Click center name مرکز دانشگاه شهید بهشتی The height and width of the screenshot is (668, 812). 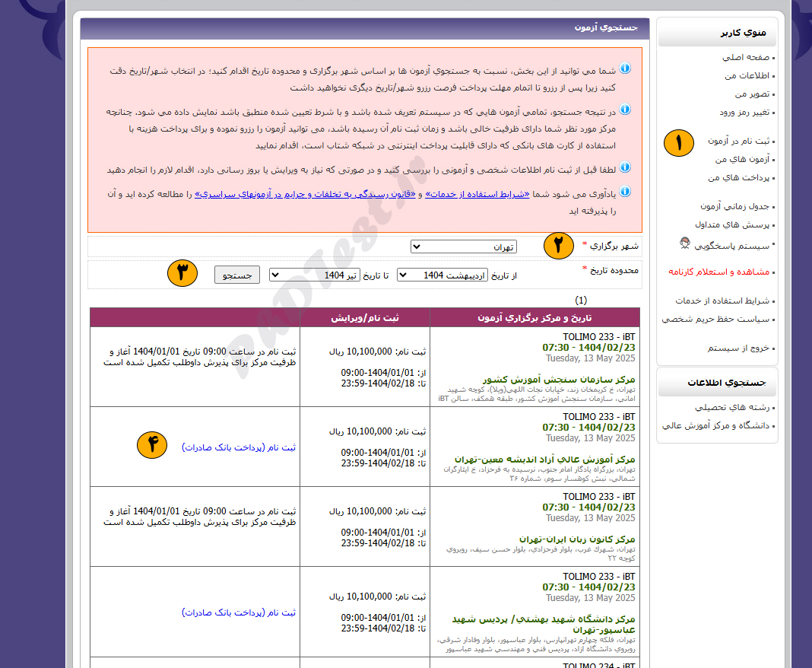point(544,625)
